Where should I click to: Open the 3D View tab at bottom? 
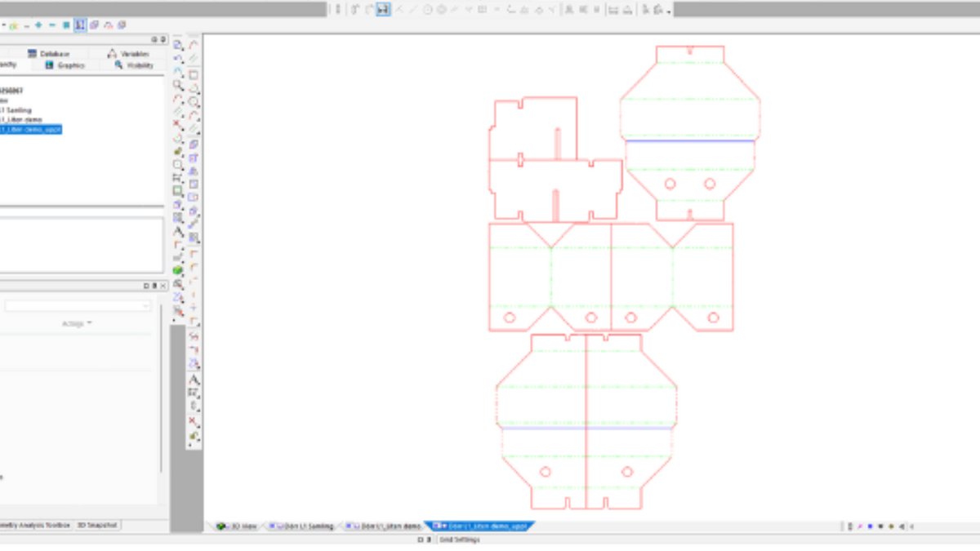(238, 527)
